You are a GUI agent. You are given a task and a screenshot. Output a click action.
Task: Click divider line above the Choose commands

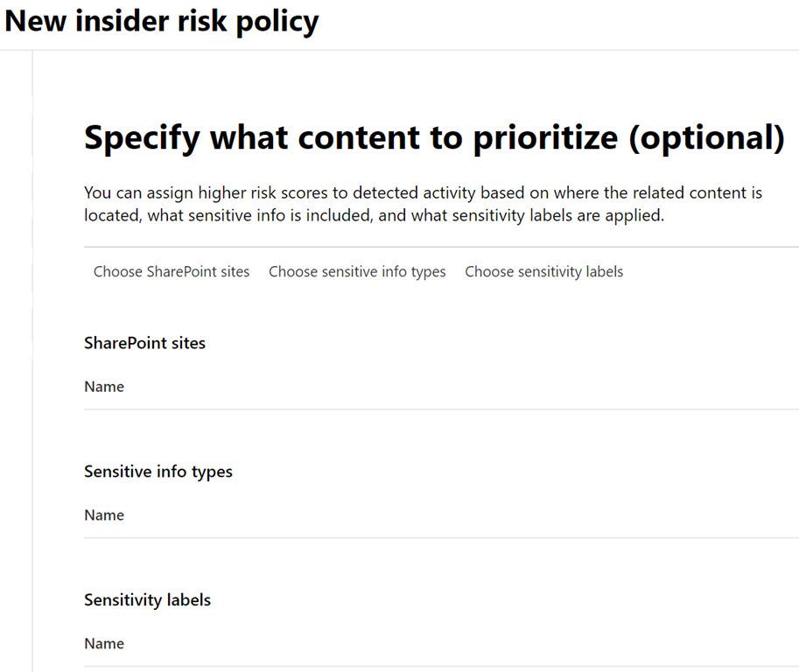(x=438, y=248)
